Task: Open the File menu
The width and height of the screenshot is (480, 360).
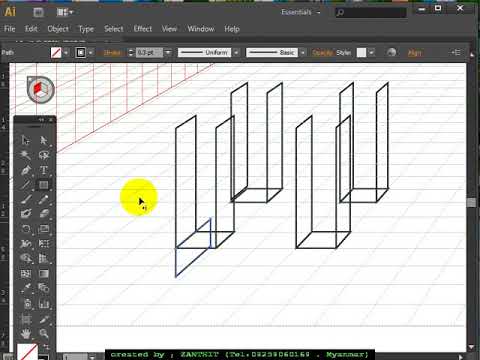Action: pos(10,29)
